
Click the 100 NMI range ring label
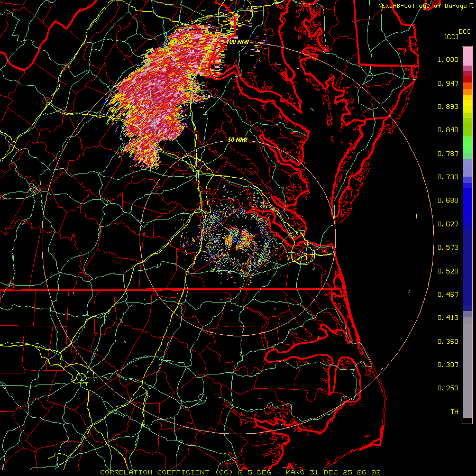(237, 42)
